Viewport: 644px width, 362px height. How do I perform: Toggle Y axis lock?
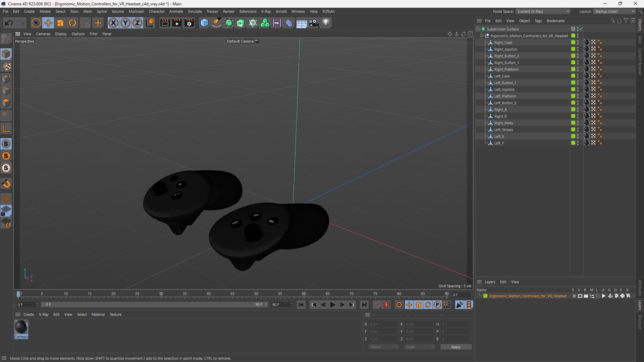(x=125, y=23)
